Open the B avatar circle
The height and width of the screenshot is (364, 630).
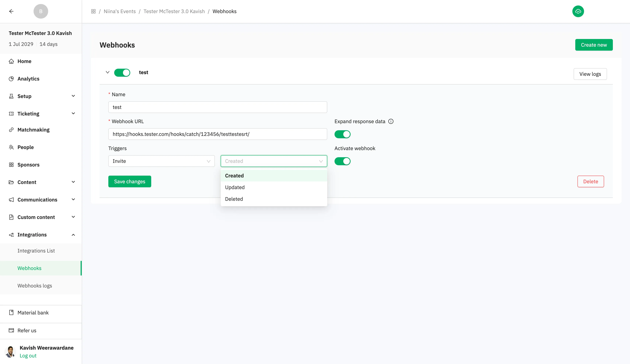(x=41, y=11)
